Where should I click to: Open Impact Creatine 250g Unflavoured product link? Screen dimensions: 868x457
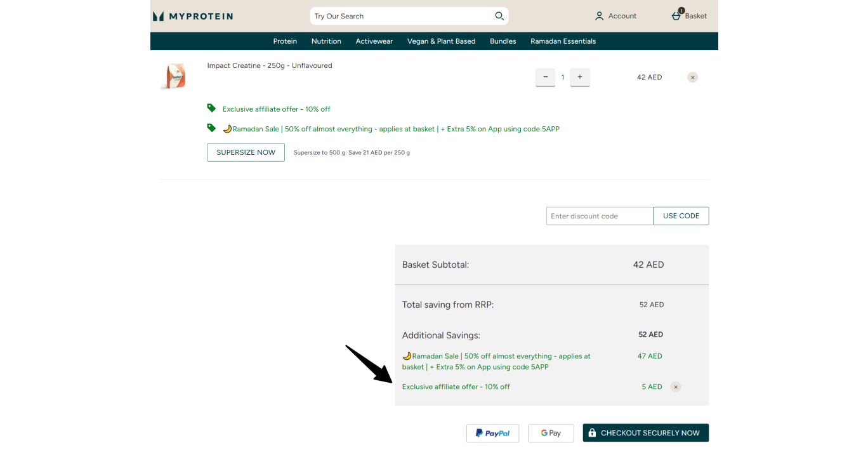(270, 65)
